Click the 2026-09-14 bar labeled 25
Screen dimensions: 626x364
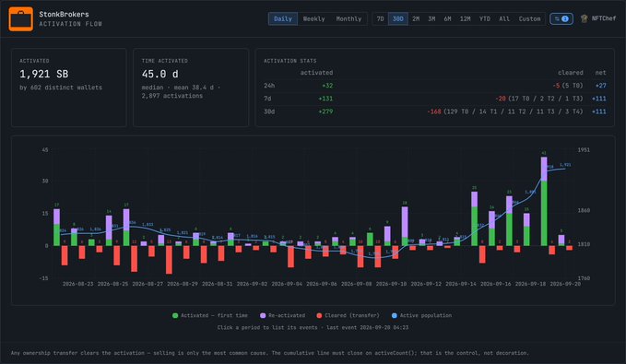point(474,218)
